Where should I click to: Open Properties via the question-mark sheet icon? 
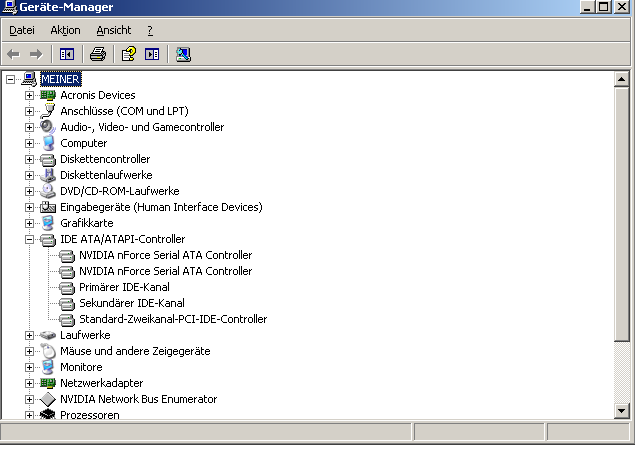pyautogui.click(x=129, y=54)
